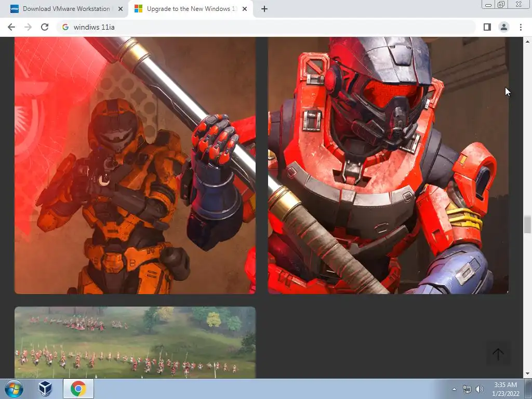Launch VirtualBox from the taskbar
The image size is (532, 399).
pos(45,389)
